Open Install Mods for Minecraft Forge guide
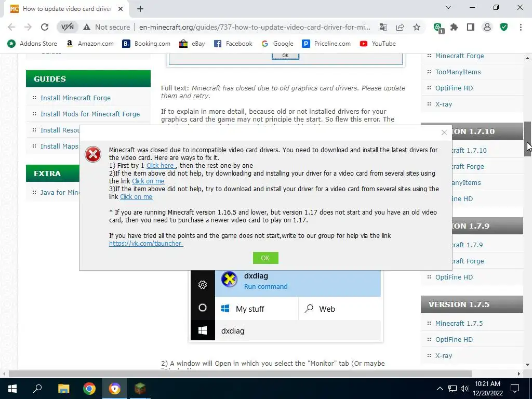532x399 pixels. (x=90, y=114)
